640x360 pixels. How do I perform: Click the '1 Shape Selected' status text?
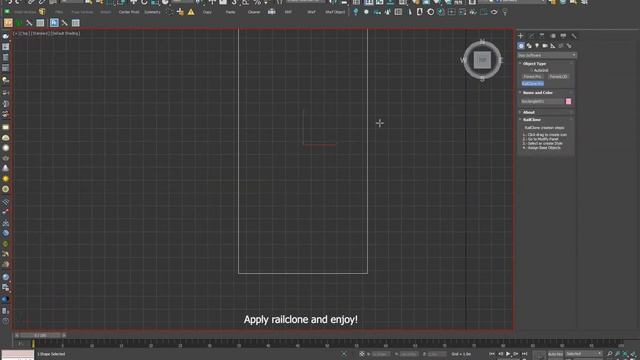click(51, 354)
